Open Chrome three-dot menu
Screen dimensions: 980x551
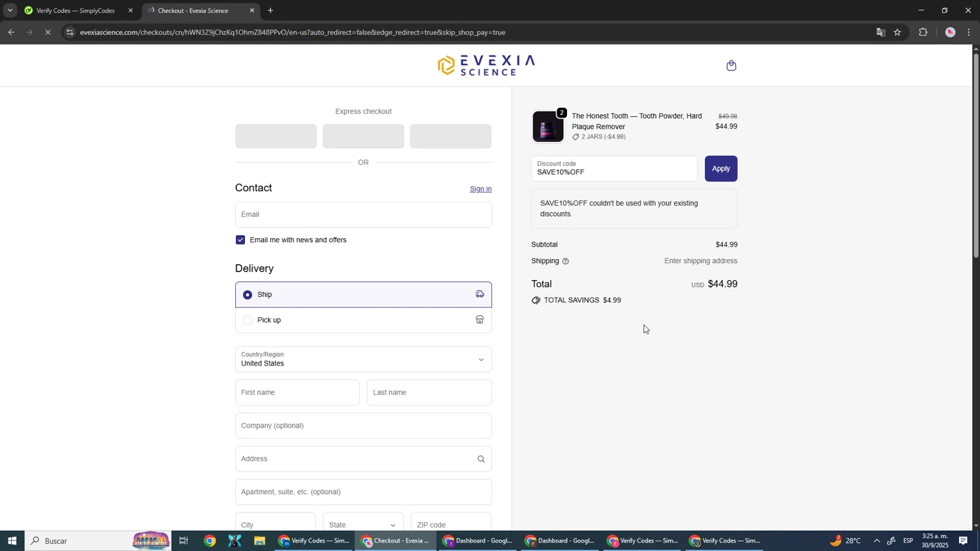tap(968, 32)
